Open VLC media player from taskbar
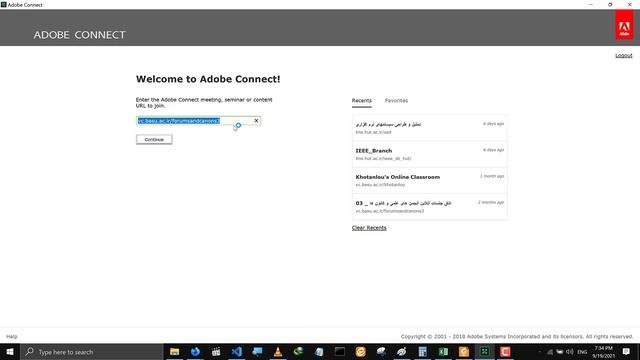 point(278,351)
